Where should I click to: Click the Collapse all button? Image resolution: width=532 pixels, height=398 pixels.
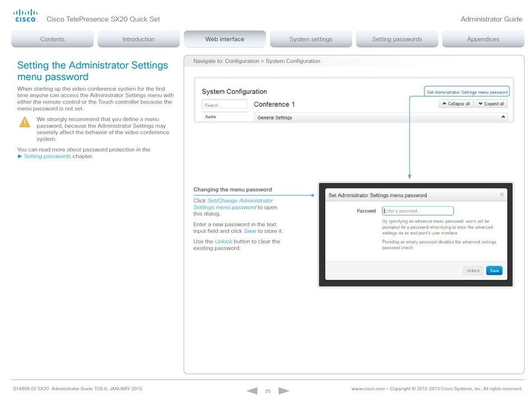(x=456, y=104)
